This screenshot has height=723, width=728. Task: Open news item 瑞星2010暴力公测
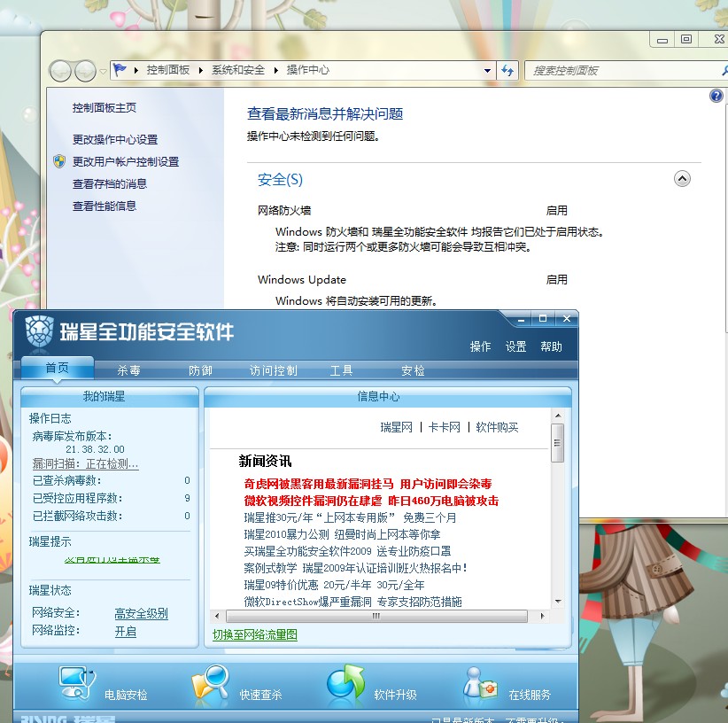[342, 534]
